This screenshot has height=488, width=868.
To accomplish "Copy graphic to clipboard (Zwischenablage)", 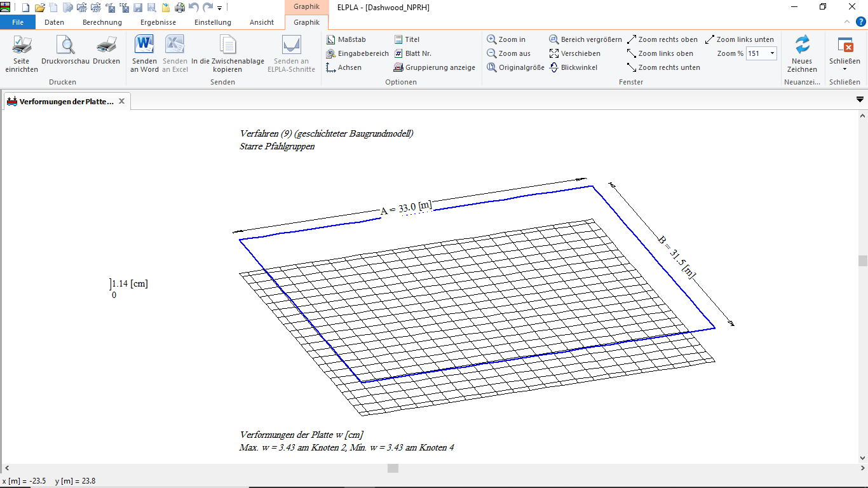I will tap(227, 53).
